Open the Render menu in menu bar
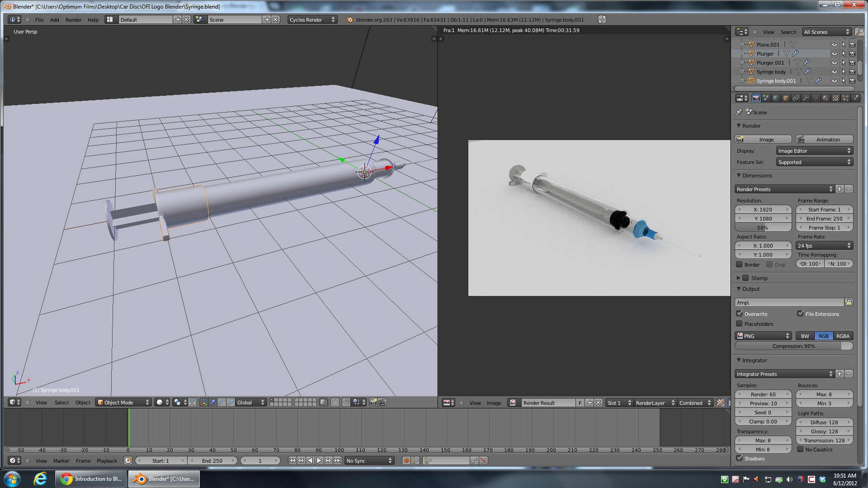This screenshot has height=488, width=868. click(x=72, y=20)
